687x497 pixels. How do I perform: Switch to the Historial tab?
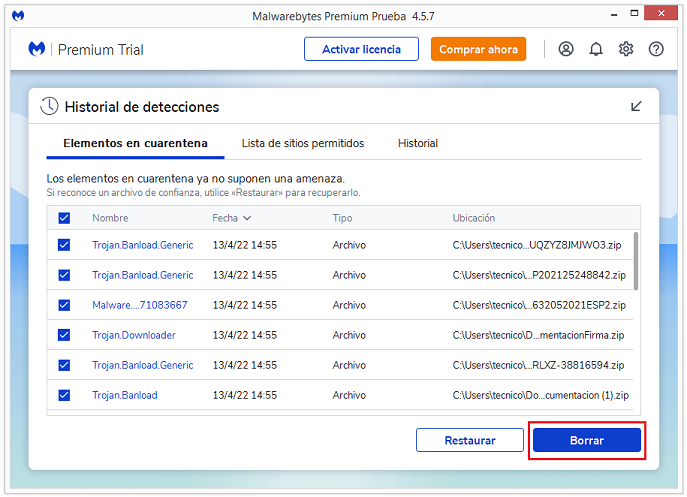[418, 143]
